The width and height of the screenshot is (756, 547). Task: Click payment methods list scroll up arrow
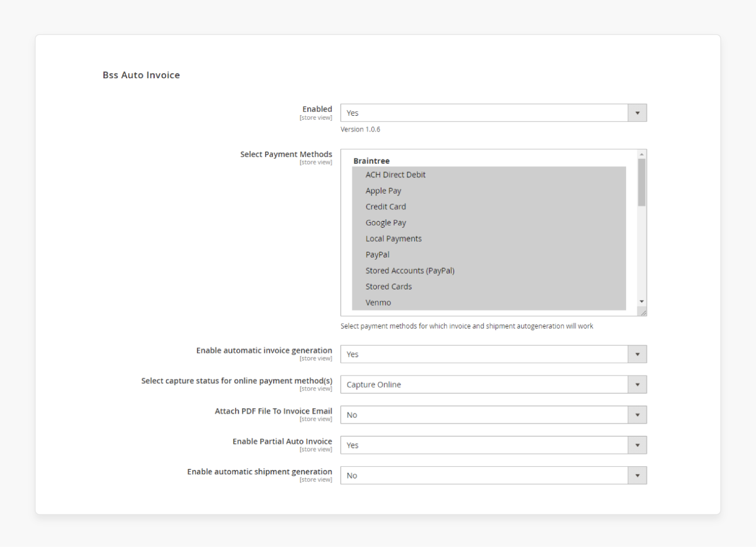(x=641, y=154)
